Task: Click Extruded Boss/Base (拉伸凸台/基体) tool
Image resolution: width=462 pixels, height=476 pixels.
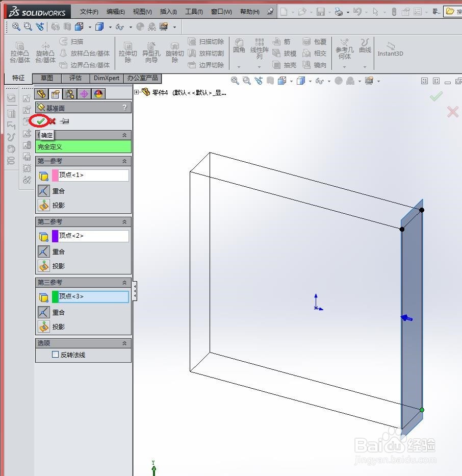Action: (20, 53)
